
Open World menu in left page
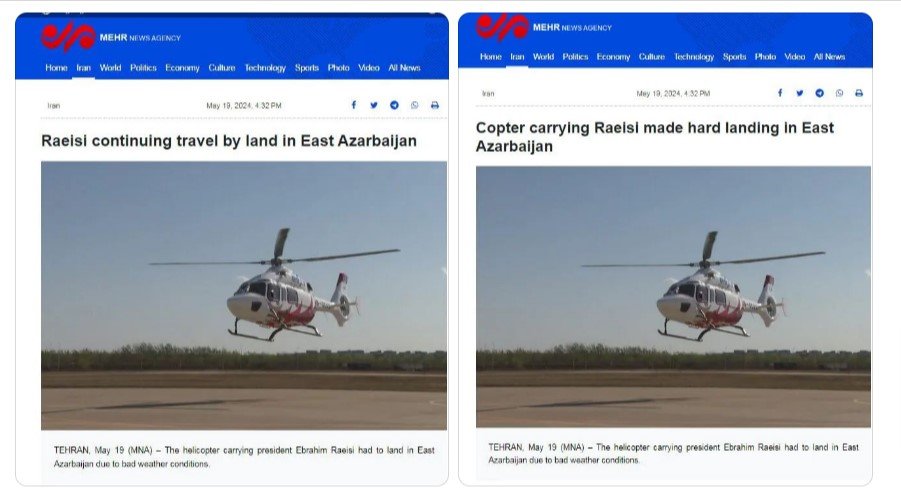(x=110, y=68)
